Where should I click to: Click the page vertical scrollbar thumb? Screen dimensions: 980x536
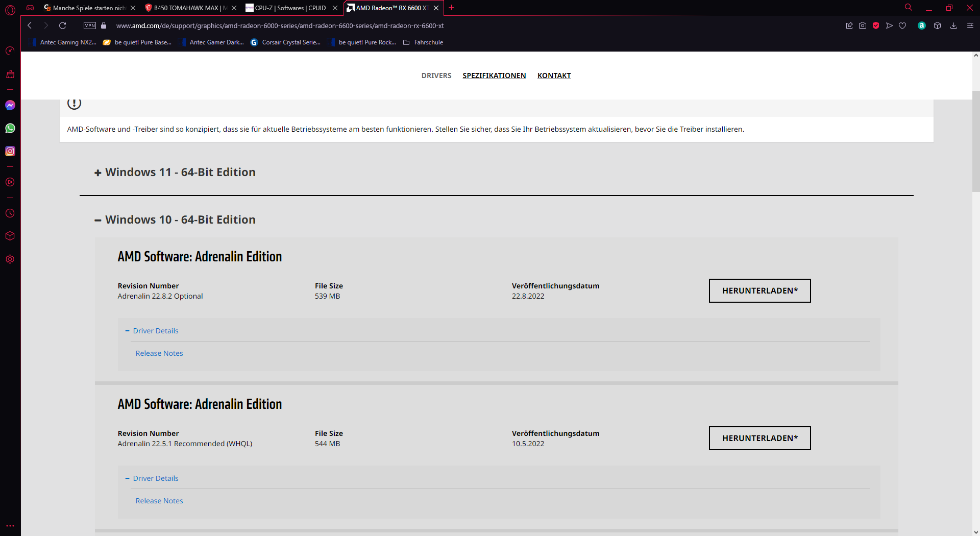(x=976, y=141)
